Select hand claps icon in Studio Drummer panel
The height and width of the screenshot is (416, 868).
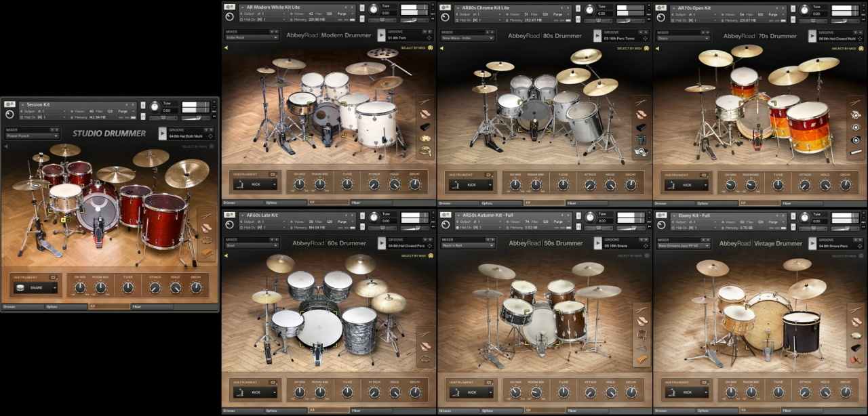click(206, 228)
